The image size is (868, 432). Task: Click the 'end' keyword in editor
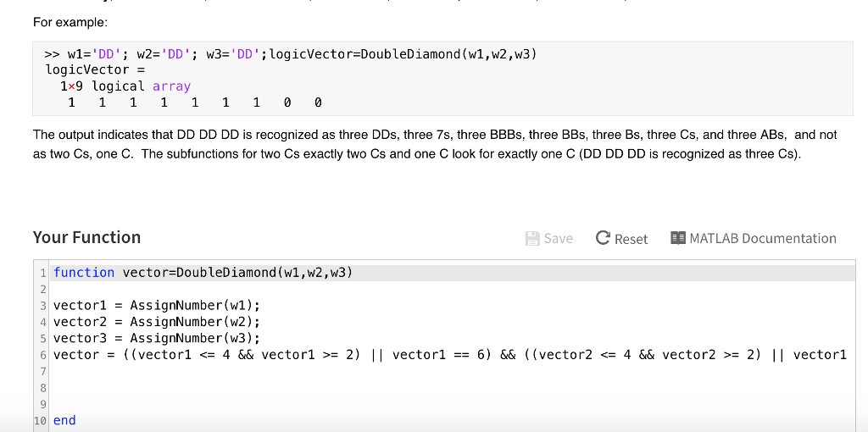coord(64,420)
